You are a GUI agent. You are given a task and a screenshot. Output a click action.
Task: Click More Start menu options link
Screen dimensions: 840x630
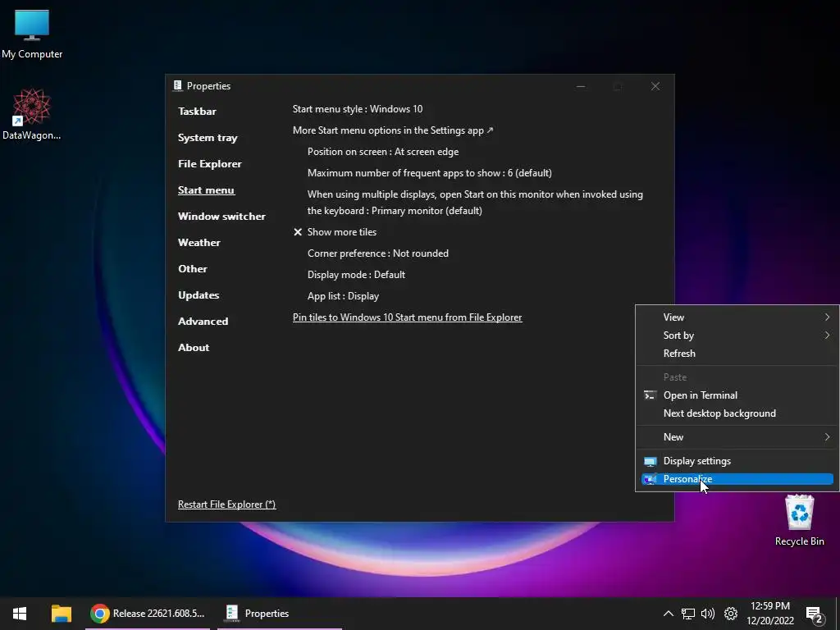click(393, 130)
